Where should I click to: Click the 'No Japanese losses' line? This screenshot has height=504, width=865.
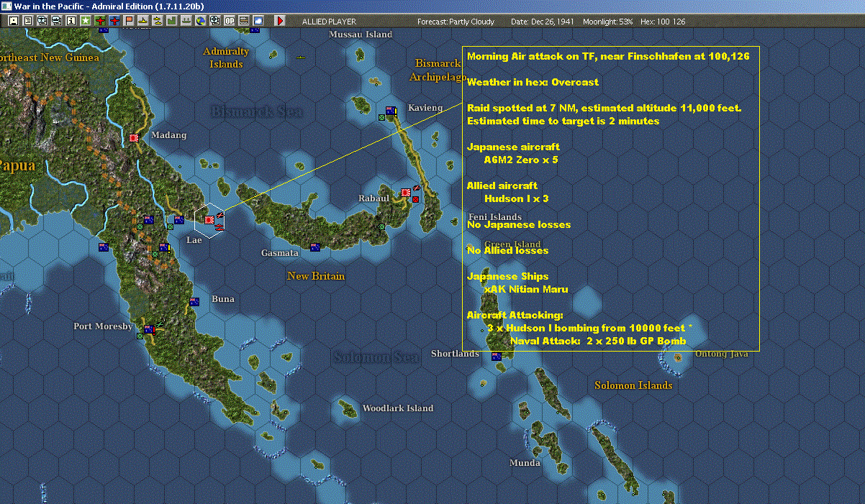[x=519, y=224]
